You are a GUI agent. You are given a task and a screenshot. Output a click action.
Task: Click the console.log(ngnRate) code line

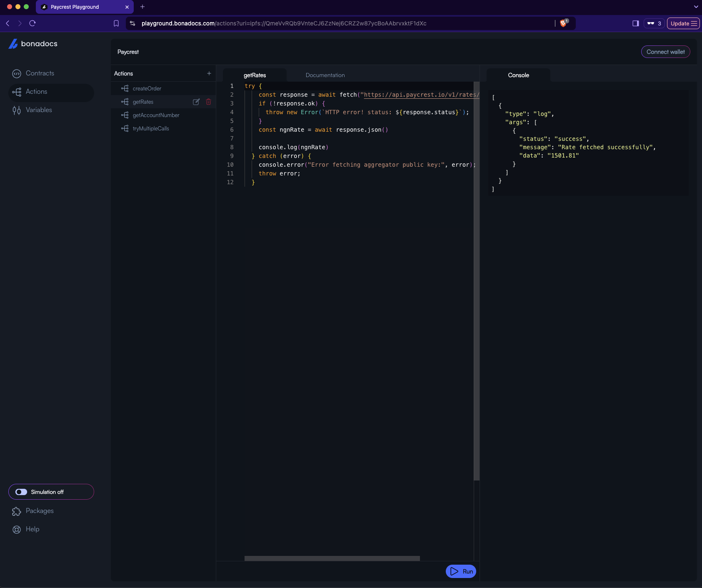[293, 147]
